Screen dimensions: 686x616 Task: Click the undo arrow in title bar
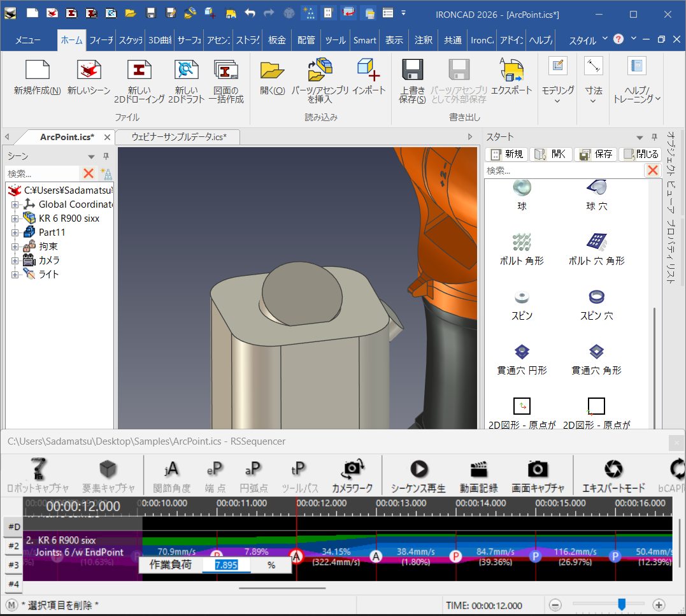[x=250, y=13]
